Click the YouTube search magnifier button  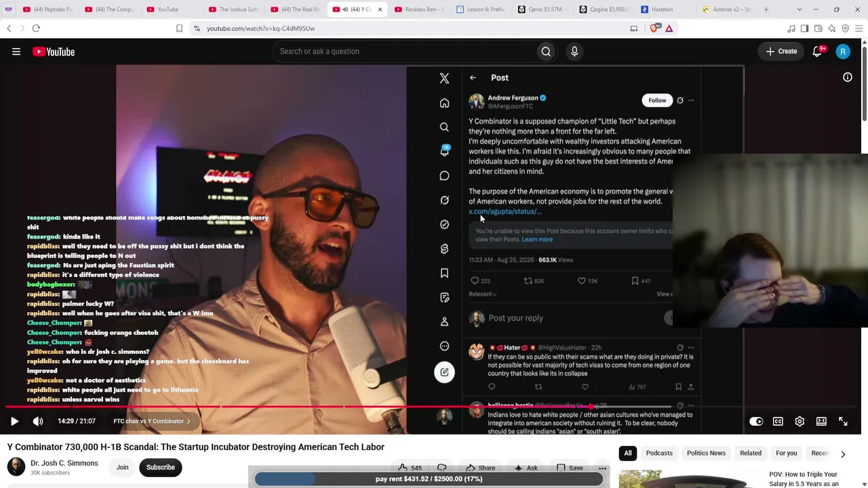[x=546, y=52]
